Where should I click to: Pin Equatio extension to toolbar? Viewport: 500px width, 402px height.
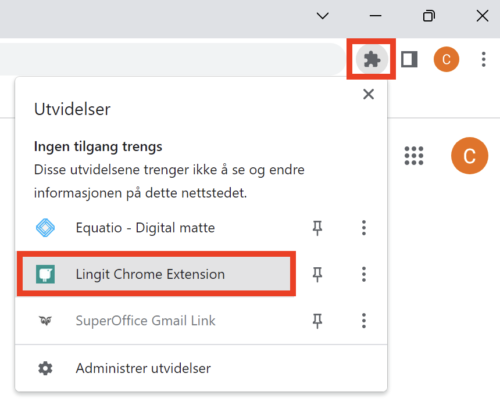coord(317,228)
